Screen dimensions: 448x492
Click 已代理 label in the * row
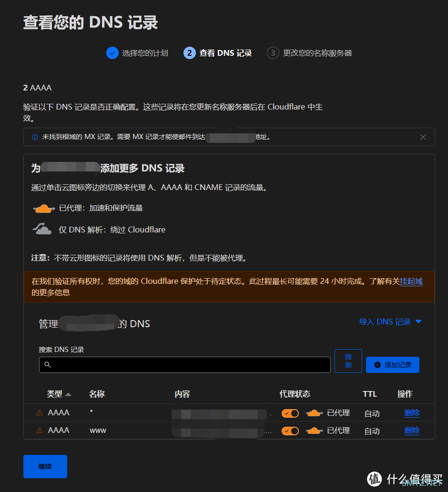click(x=338, y=413)
